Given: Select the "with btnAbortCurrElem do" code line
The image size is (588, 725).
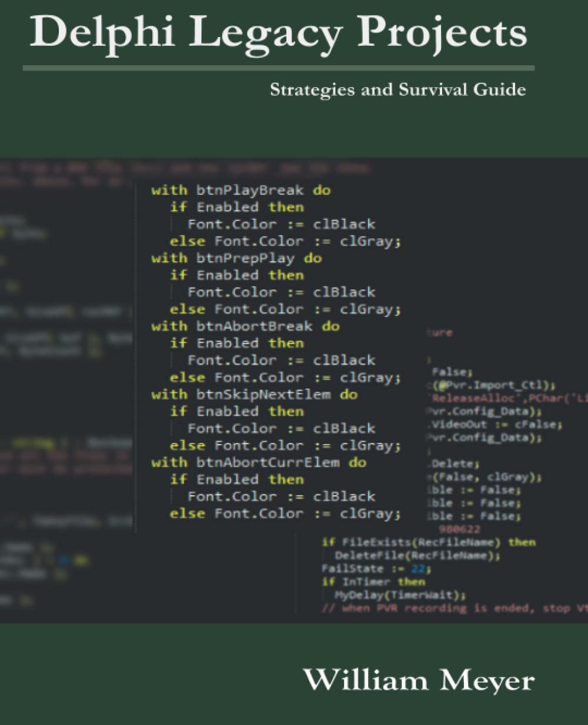Looking at the screenshot, I should tap(259, 463).
